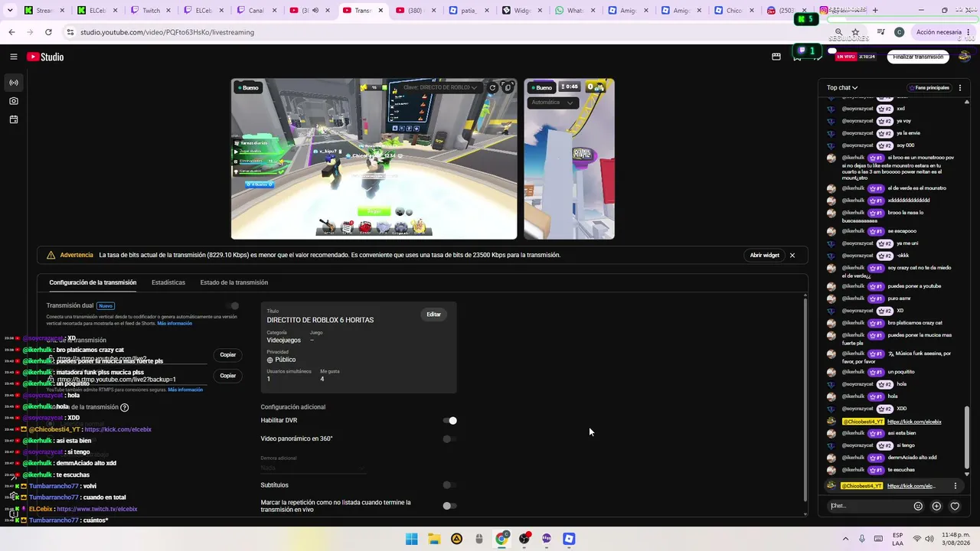Open the emoji picker in chat

pyautogui.click(x=918, y=506)
